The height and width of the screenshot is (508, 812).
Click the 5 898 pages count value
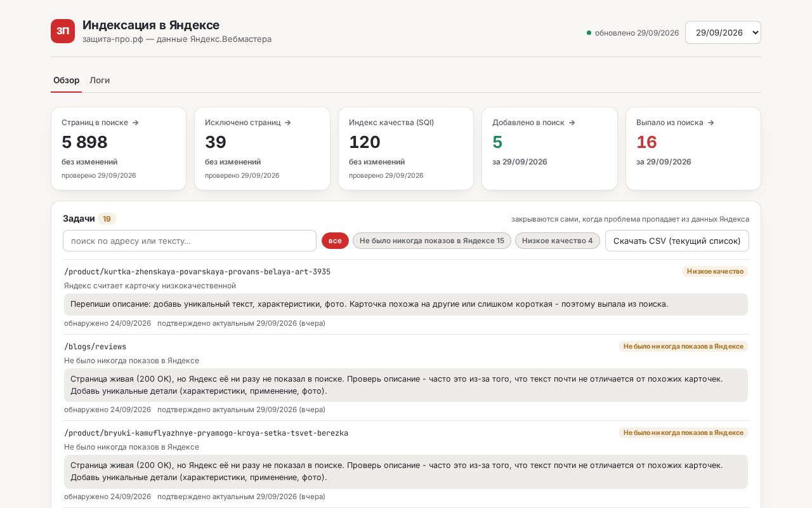coord(84,142)
